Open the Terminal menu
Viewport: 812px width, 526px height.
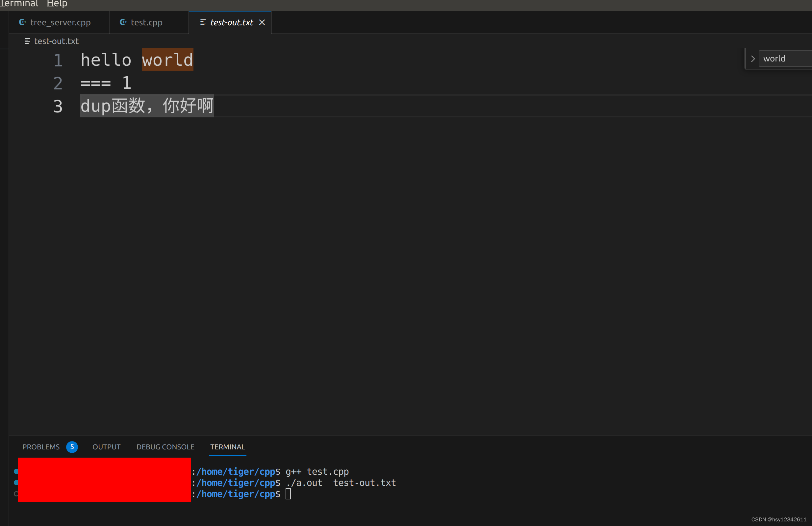[x=19, y=4]
